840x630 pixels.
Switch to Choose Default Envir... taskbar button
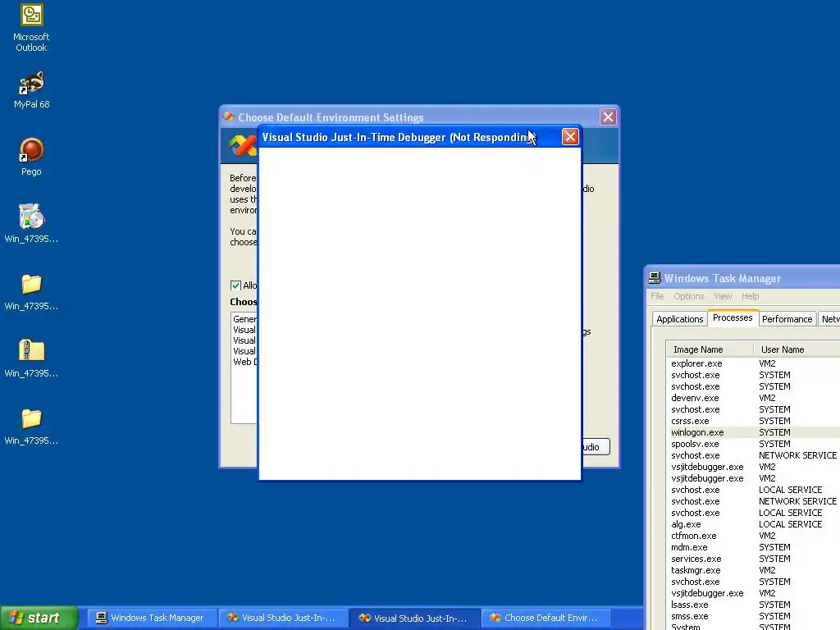546,618
